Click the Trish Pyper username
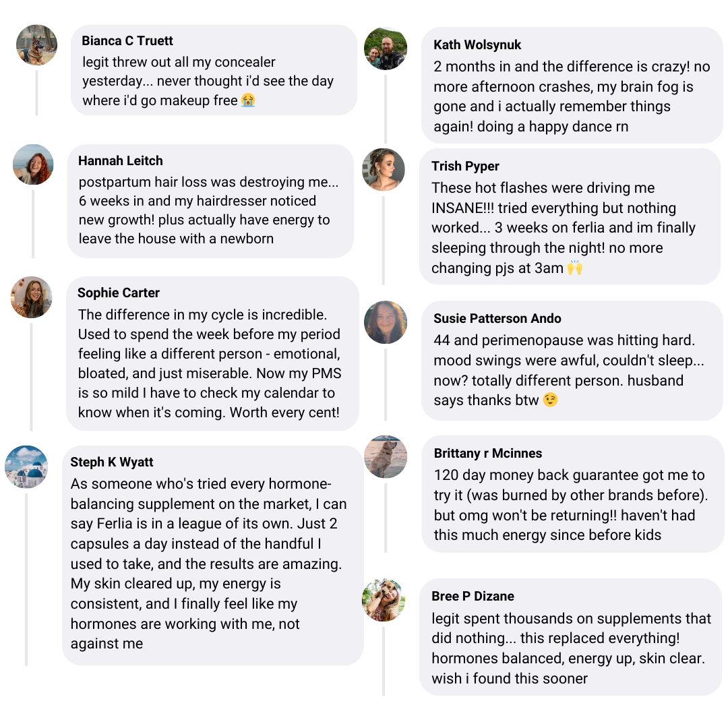This screenshot has height=728, width=728. [x=465, y=166]
